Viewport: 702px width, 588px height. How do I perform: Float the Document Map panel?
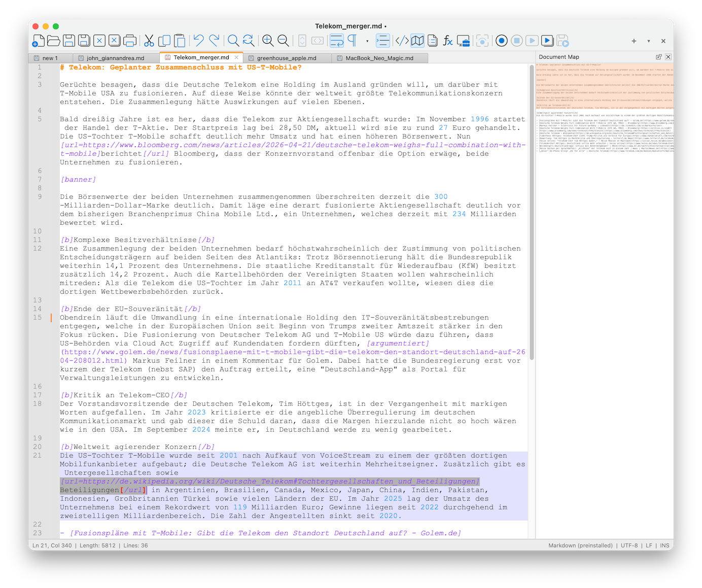tap(658, 57)
